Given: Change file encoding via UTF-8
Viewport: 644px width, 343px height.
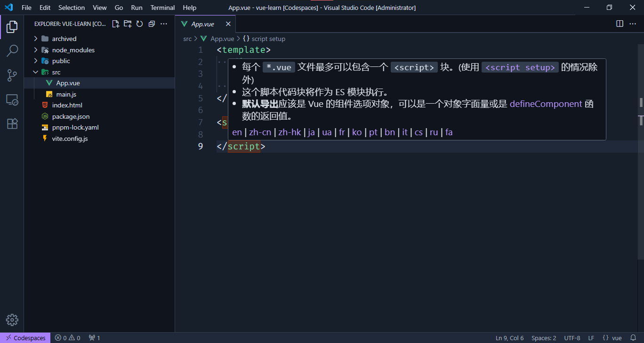Looking at the screenshot, I should tap(572, 338).
